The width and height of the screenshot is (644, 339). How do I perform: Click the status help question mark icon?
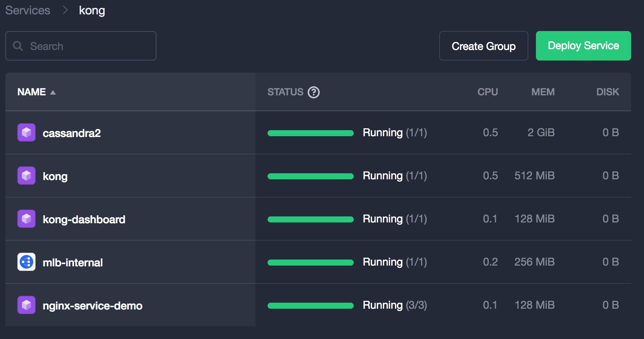313,92
